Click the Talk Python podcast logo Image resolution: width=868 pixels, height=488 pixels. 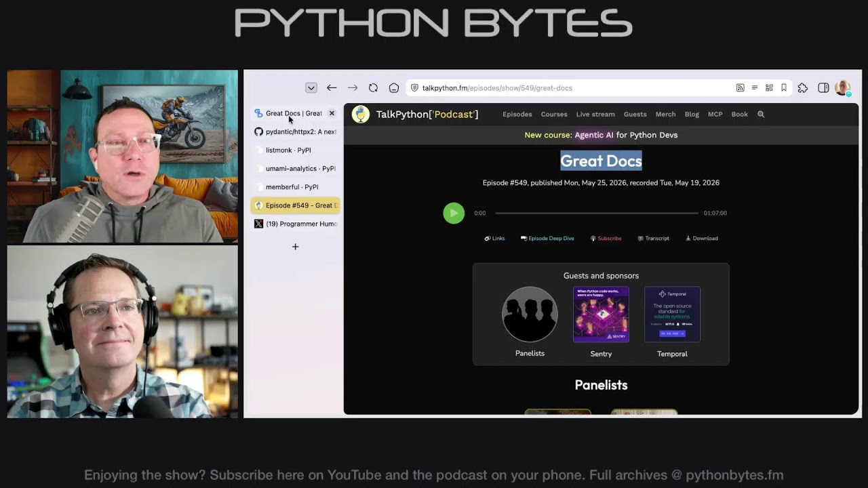point(361,115)
